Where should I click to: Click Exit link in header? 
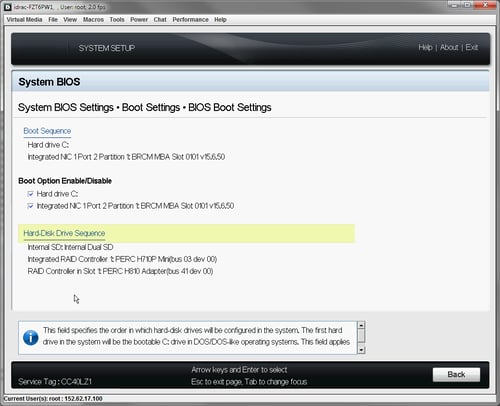[472, 47]
